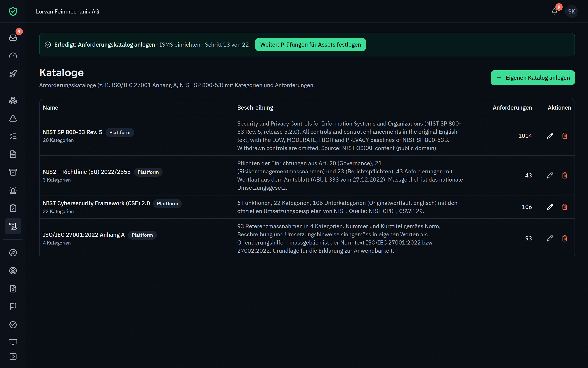Image resolution: width=588 pixels, height=368 pixels.
Task: Open the compass icon in sidebar
Action: 13,253
